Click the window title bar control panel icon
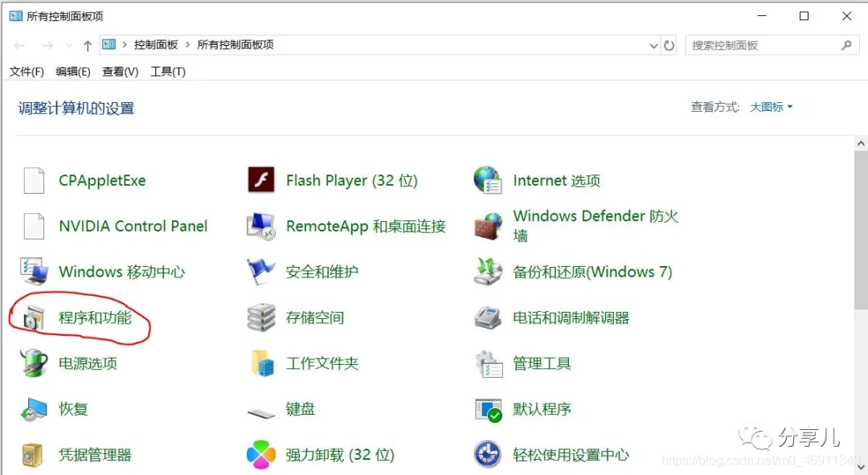Image resolution: width=868 pixels, height=475 pixels. tap(15, 16)
